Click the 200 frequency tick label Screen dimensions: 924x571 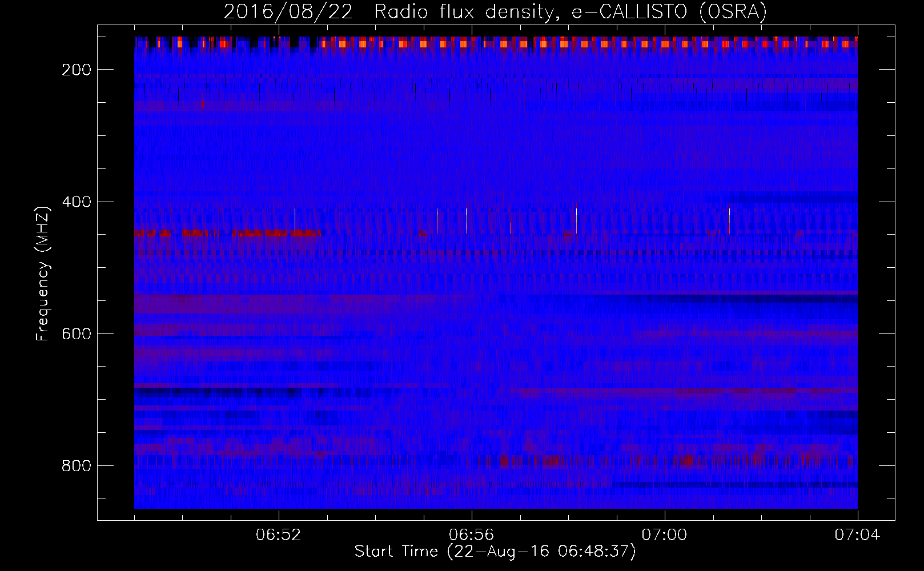point(77,70)
